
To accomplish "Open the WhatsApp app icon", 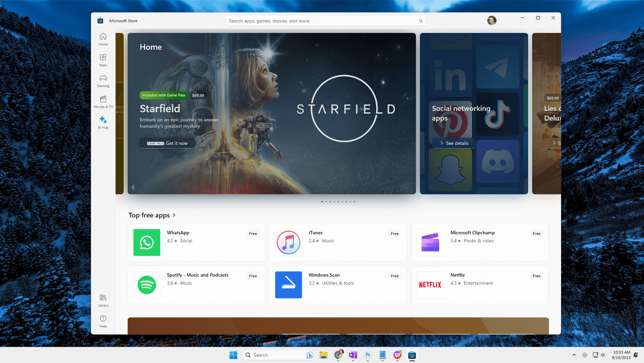I will point(147,242).
